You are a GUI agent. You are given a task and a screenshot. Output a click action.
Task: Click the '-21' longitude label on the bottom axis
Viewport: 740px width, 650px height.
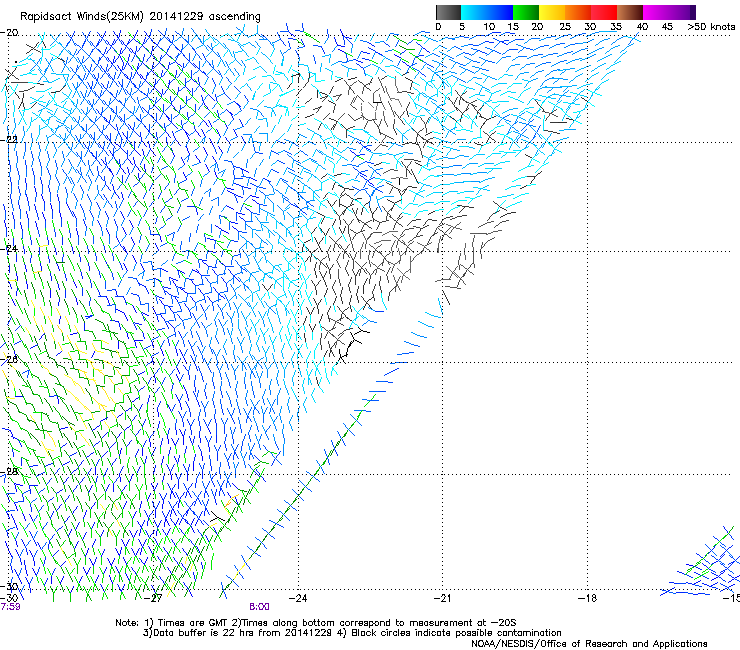[442, 598]
